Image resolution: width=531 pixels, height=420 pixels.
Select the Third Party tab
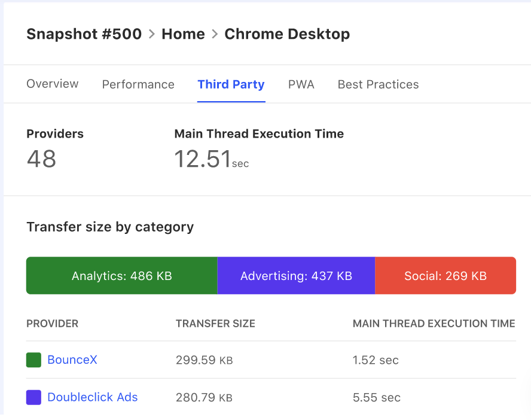pyautogui.click(x=231, y=84)
